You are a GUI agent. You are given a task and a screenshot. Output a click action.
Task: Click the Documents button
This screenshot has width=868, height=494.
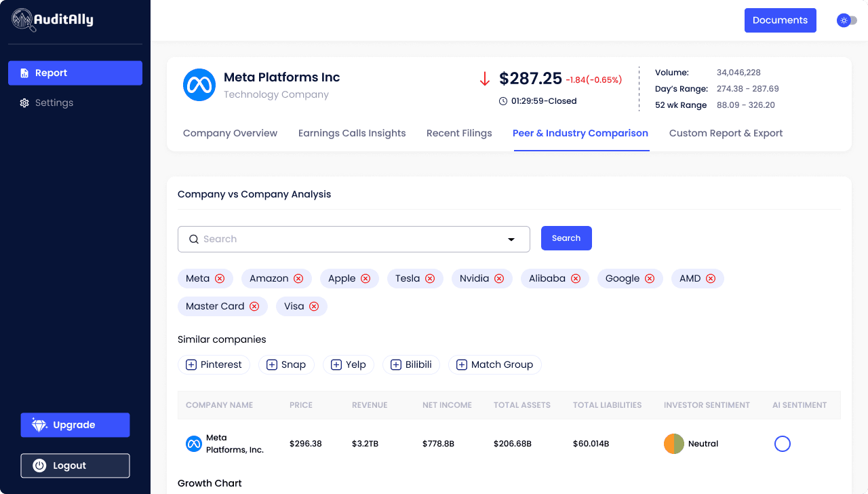coord(780,20)
